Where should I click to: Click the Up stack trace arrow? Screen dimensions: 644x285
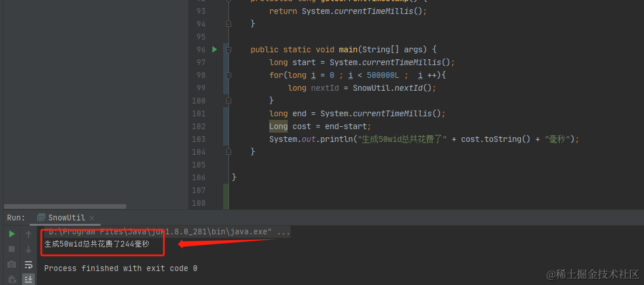click(x=28, y=234)
